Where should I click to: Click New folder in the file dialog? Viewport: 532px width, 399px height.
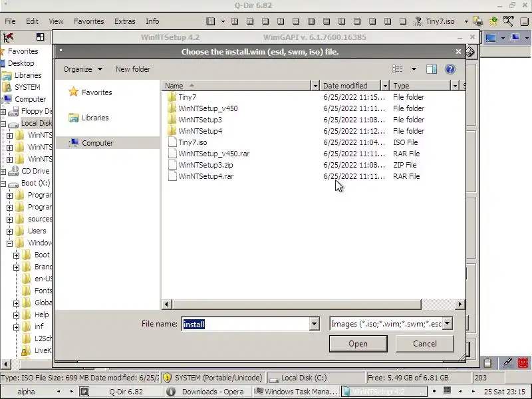click(133, 69)
